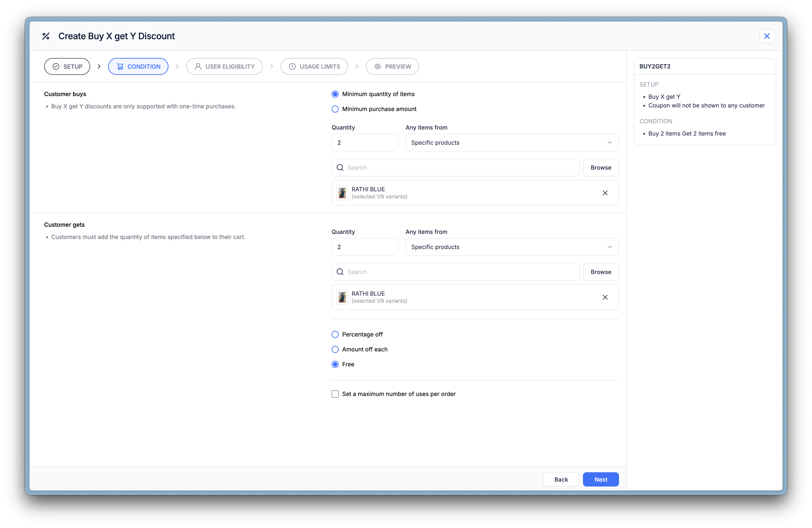812x528 pixels.
Task: Remove RATHI BLUE from Customer buys list
Action: pyautogui.click(x=605, y=193)
